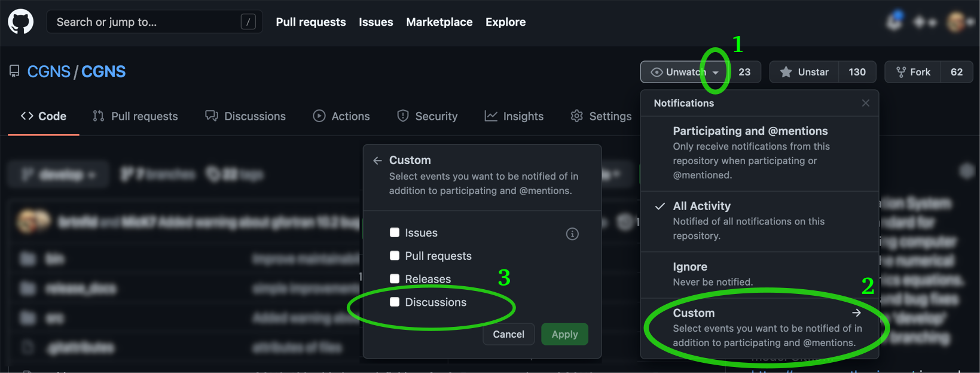The image size is (980, 373).
Task: Click the Issues info icon
Action: point(572,233)
